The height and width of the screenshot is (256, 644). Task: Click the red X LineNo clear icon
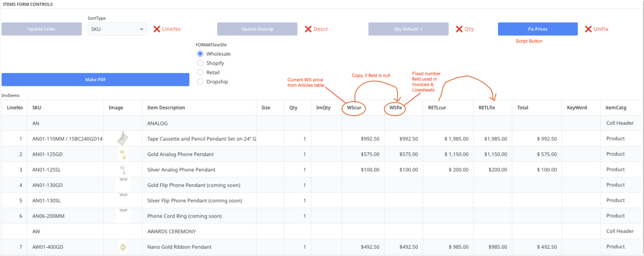point(157,29)
